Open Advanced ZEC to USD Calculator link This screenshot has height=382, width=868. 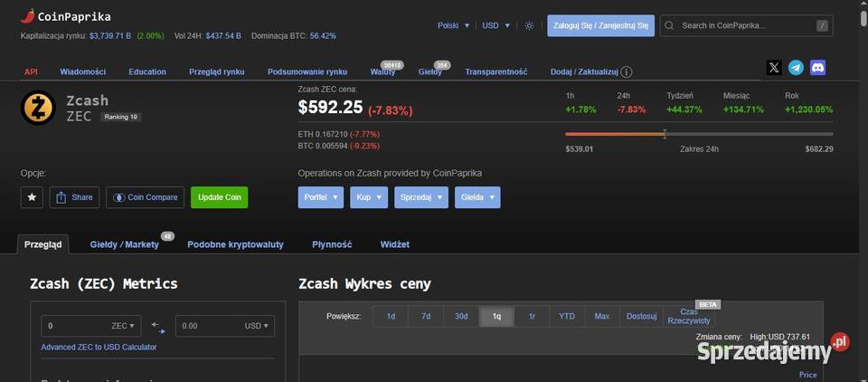(99, 347)
